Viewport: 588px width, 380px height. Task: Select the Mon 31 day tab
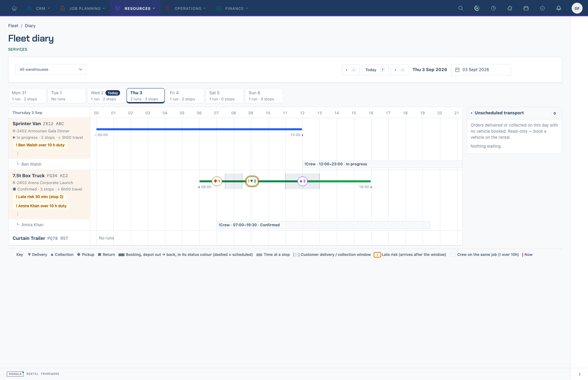click(x=27, y=96)
